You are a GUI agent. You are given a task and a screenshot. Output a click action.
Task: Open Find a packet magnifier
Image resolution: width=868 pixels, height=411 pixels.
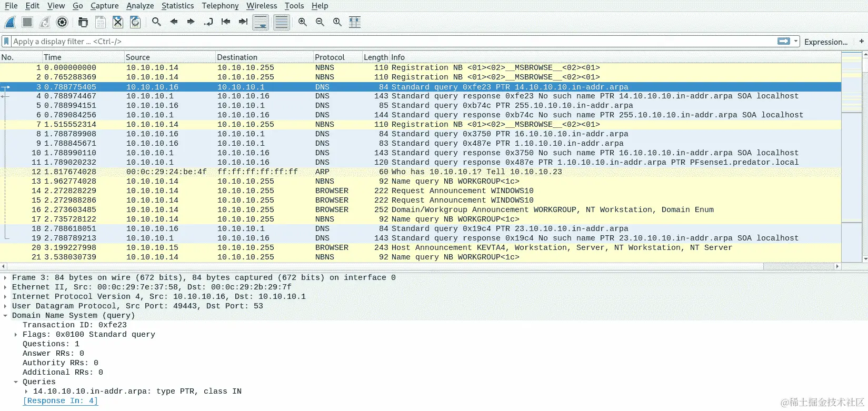(156, 22)
